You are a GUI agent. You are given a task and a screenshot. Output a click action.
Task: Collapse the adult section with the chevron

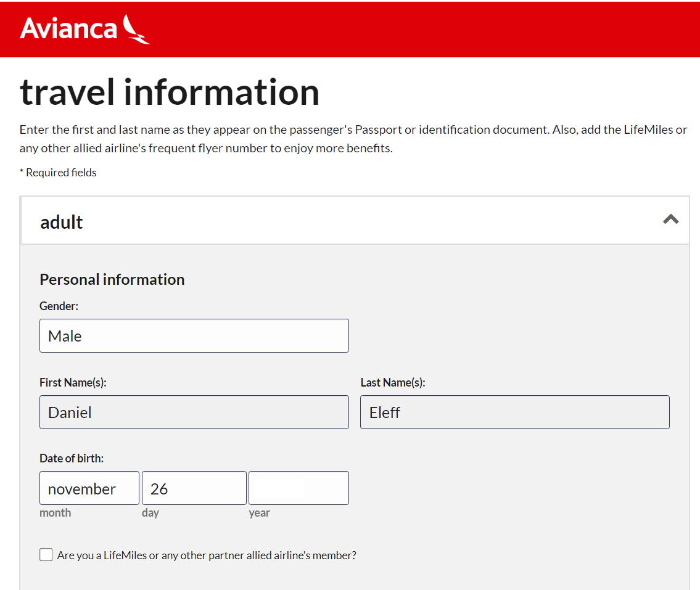point(670,219)
